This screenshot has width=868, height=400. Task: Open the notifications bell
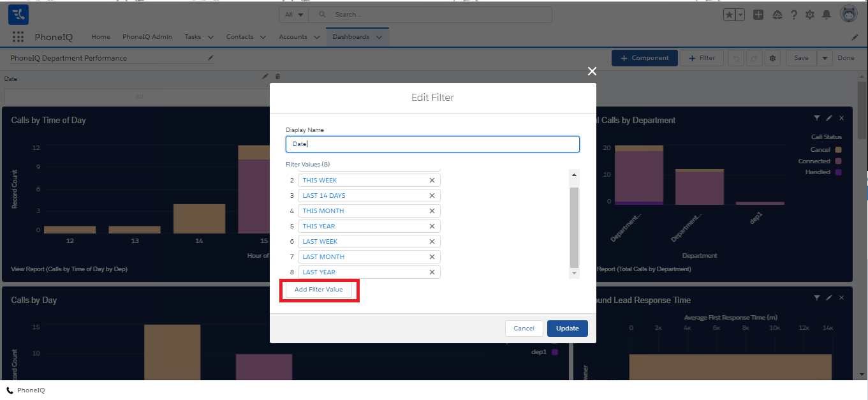point(827,15)
